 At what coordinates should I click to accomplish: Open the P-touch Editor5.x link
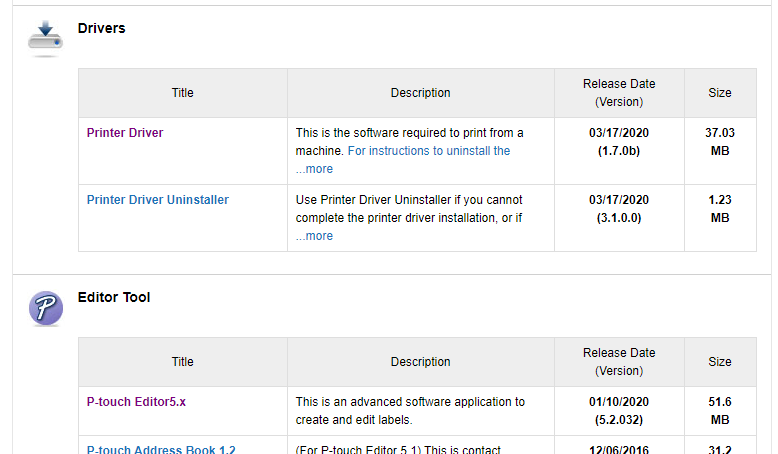(x=136, y=402)
